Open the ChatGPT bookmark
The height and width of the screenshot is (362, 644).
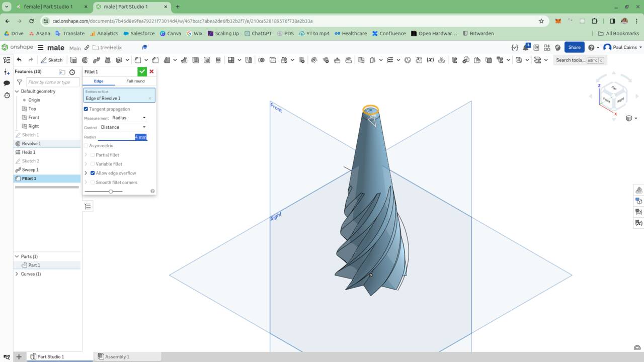coord(258,33)
